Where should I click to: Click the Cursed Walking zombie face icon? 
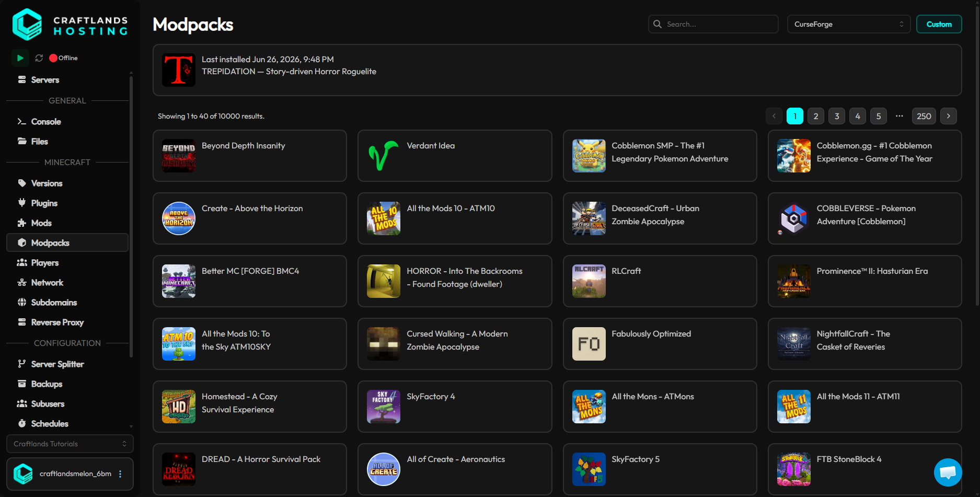(x=384, y=344)
